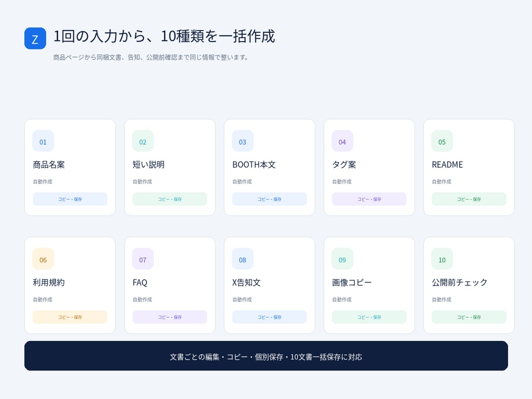The width and height of the screenshot is (532, 399).
Task: Click the 05 number badge
Action: 442,141
